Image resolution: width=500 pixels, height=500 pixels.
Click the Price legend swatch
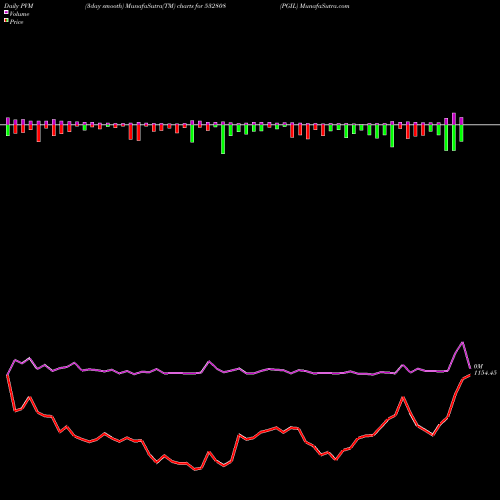[6, 21]
